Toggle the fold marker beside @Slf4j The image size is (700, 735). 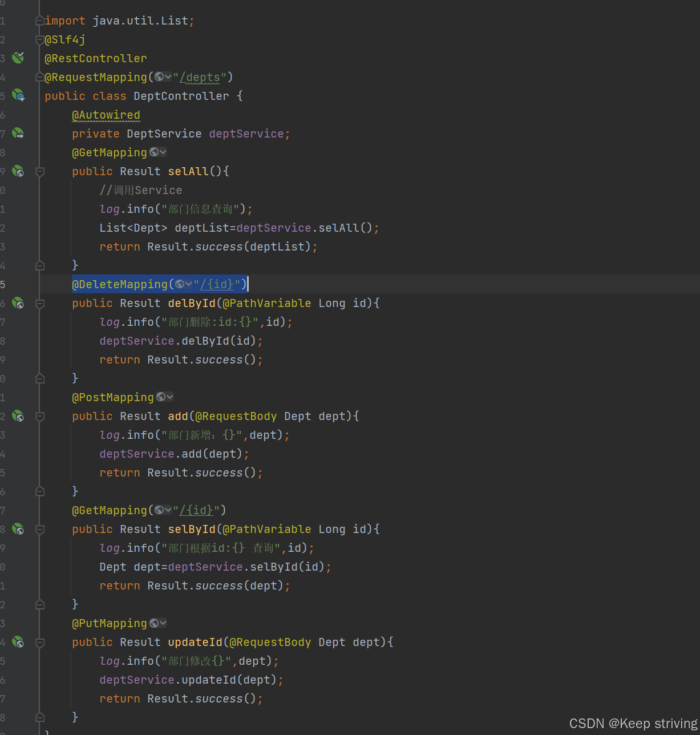pyautogui.click(x=40, y=40)
